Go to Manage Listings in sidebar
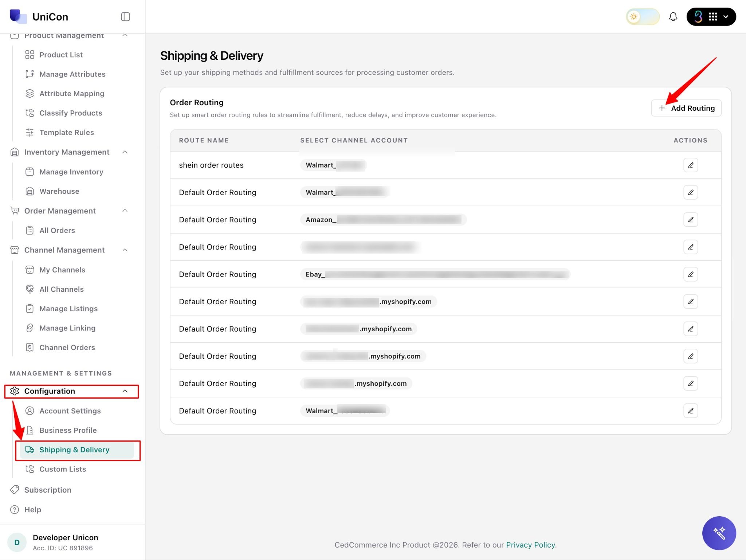The width and height of the screenshot is (746, 560). 68,309
